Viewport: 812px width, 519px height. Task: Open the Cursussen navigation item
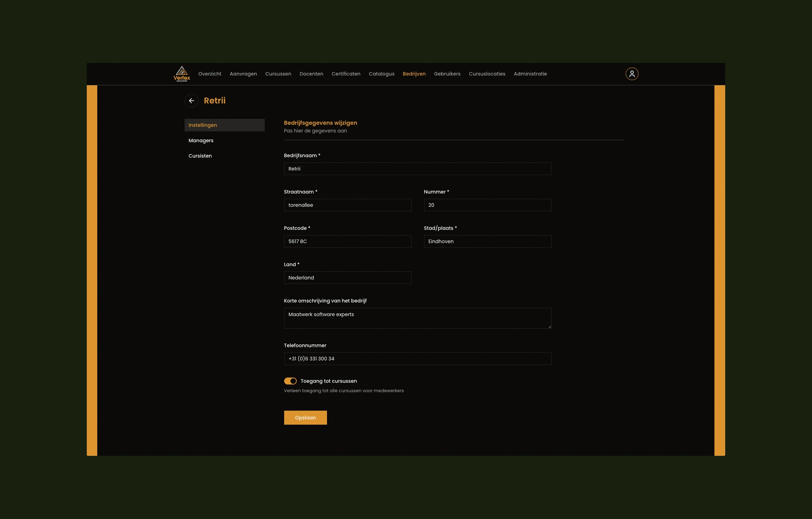(x=278, y=74)
